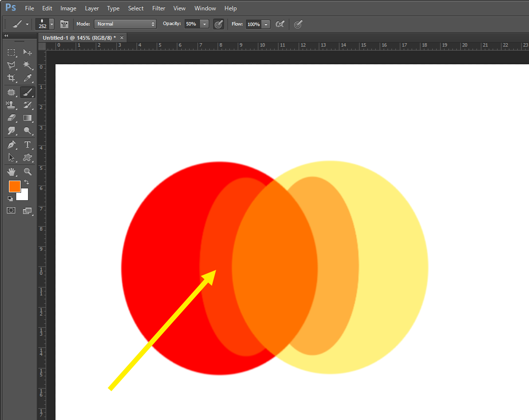The width and height of the screenshot is (529, 420).
Task: Open the Filter menu
Action: coord(159,8)
